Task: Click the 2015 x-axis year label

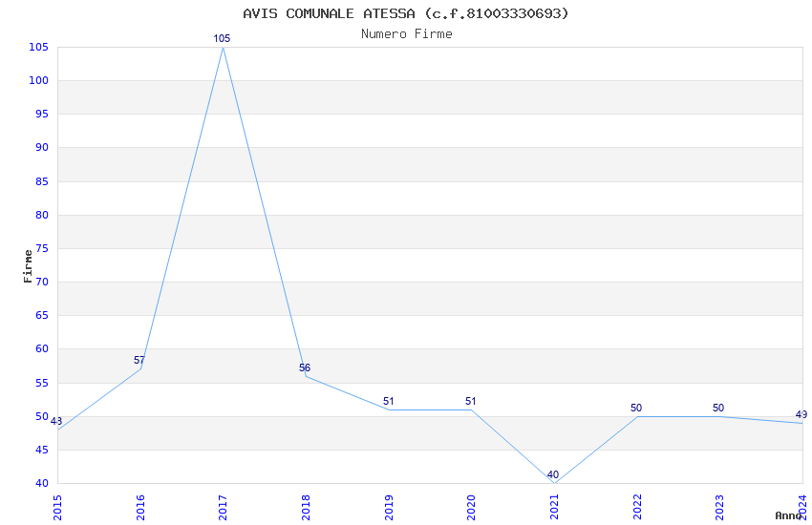Action: point(57,508)
